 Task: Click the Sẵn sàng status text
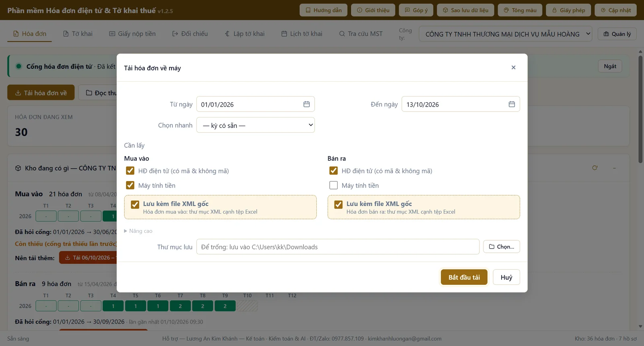[x=18, y=339]
